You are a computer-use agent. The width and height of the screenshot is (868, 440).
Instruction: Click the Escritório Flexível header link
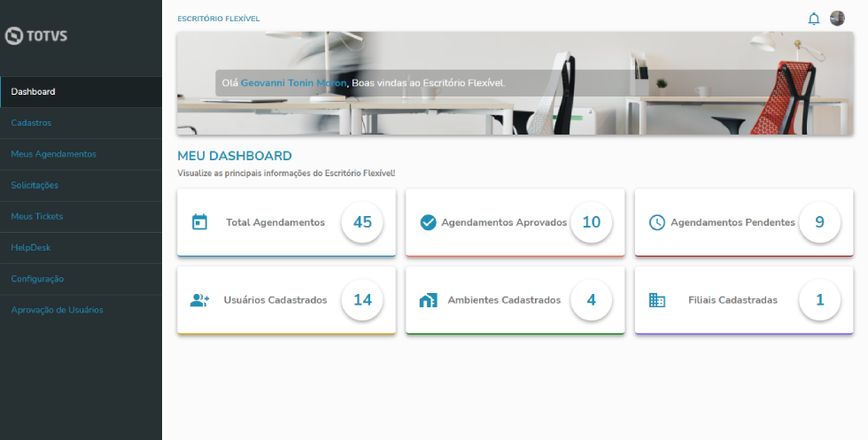pyautogui.click(x=218, y=19)
